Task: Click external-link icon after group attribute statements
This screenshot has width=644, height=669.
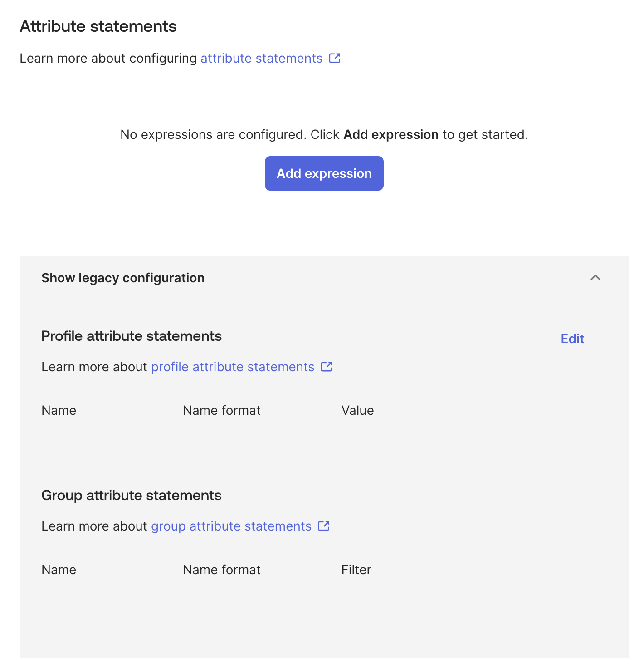Action: (324, 526)
